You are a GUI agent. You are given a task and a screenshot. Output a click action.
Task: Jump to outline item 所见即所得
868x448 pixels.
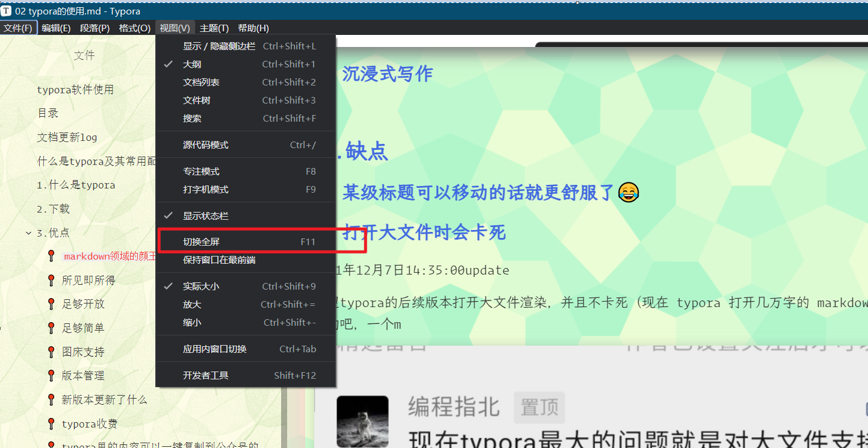coord(88,280)
